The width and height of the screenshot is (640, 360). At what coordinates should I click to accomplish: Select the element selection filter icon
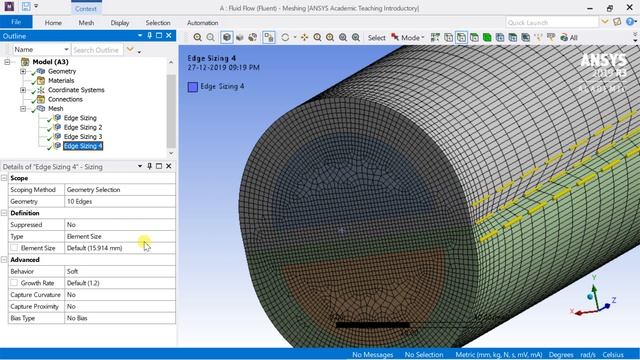(525, 38)
